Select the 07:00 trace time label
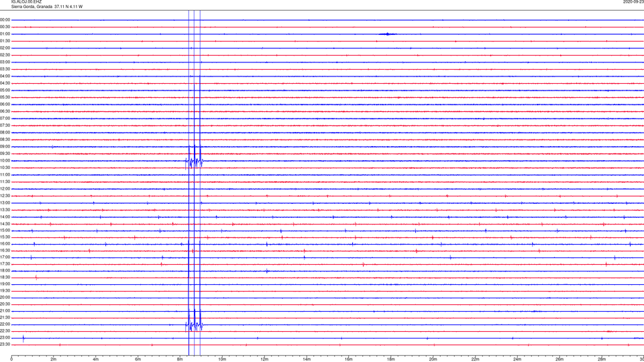 [5, 119]
